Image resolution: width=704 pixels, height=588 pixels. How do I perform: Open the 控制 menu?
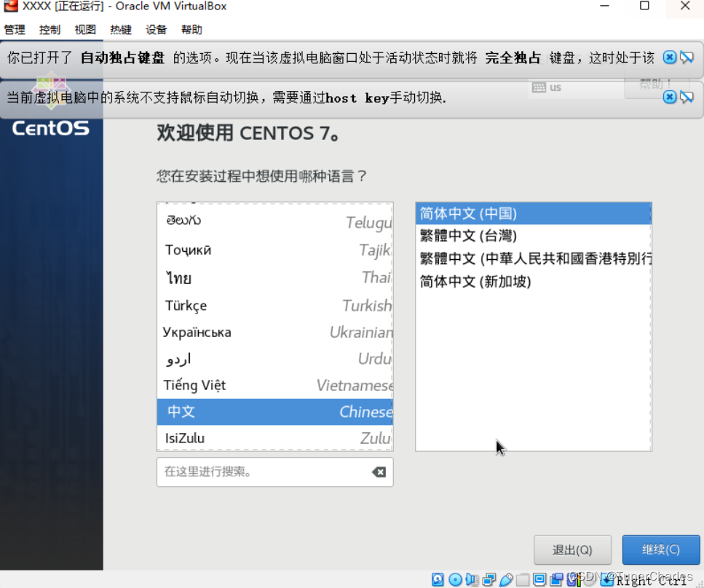click(x=50, y=30)
